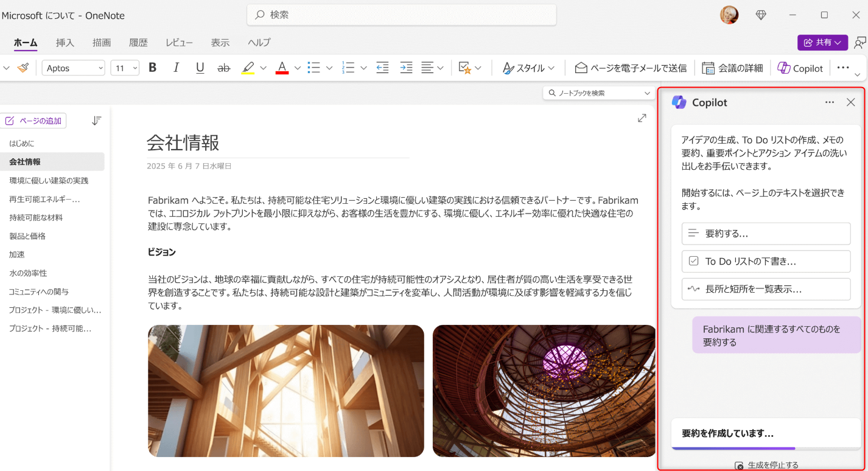This screenshot has width=868, height=471.
Task: Switch to the ホーム tab
Action: [x=26, y=43]
